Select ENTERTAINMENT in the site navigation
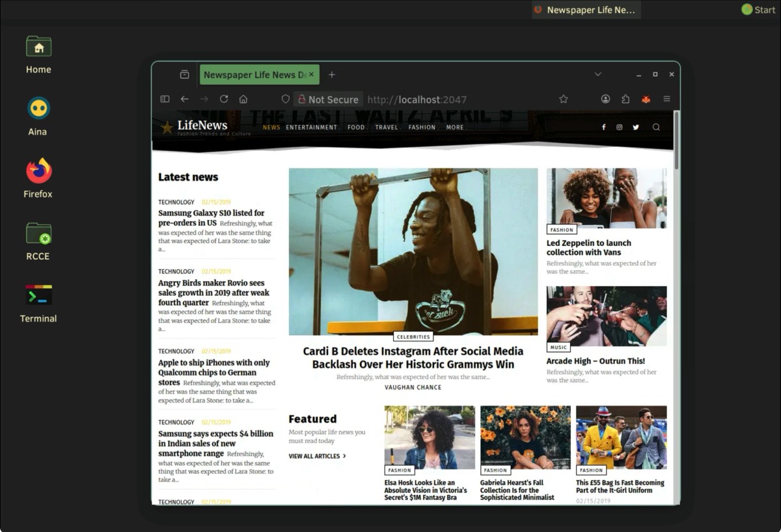Screen dimensions: 781x532 tap(312, 127)
